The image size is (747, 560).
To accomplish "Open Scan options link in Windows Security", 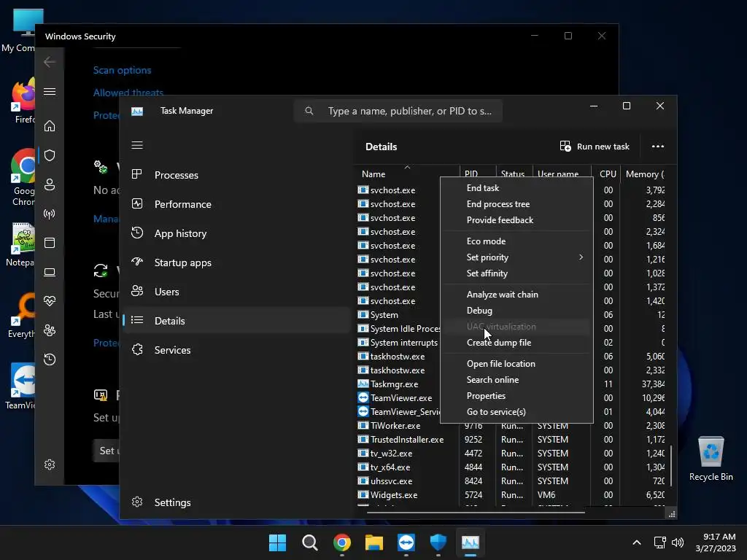I will click(122, 70).
